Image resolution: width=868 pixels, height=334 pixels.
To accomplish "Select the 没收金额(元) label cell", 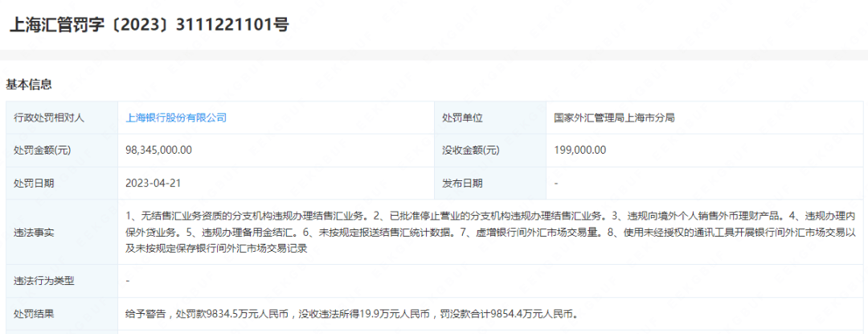I will click(490, 151).
